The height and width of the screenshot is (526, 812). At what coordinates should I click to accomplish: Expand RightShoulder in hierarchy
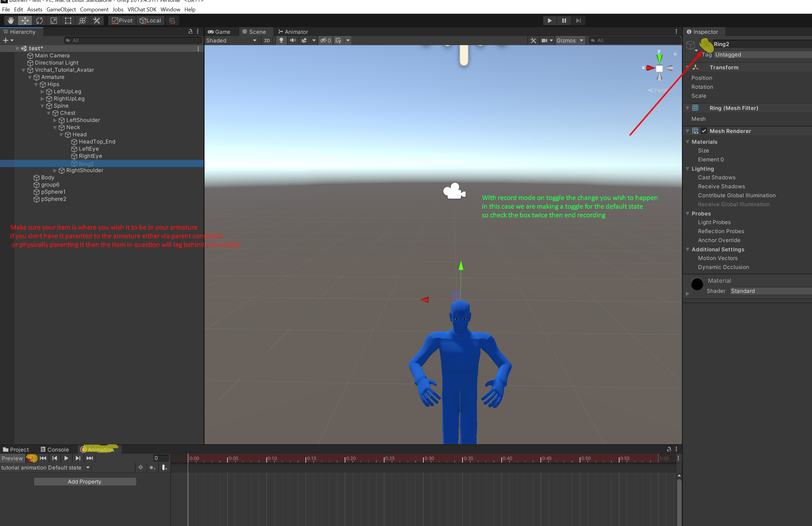click(55, 171)
